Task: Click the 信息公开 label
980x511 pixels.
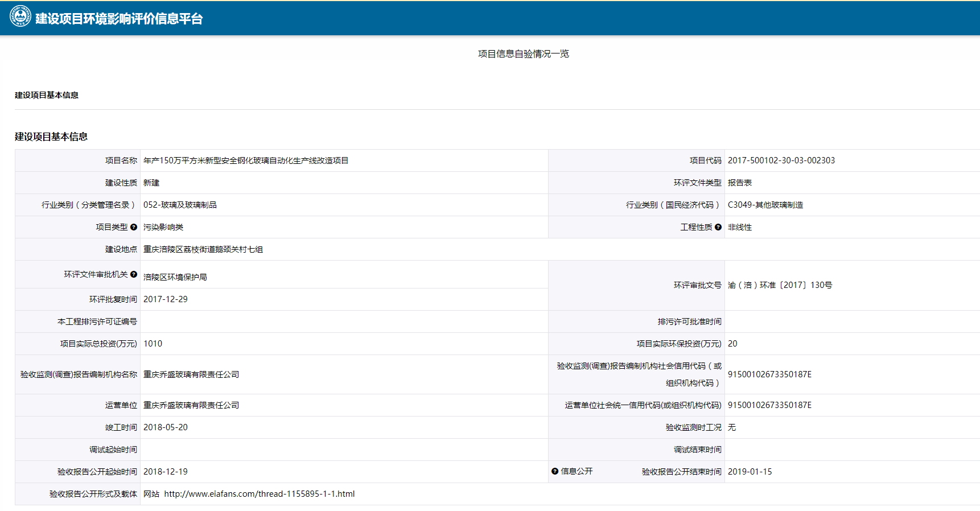Action: click(x=577, y=471)
